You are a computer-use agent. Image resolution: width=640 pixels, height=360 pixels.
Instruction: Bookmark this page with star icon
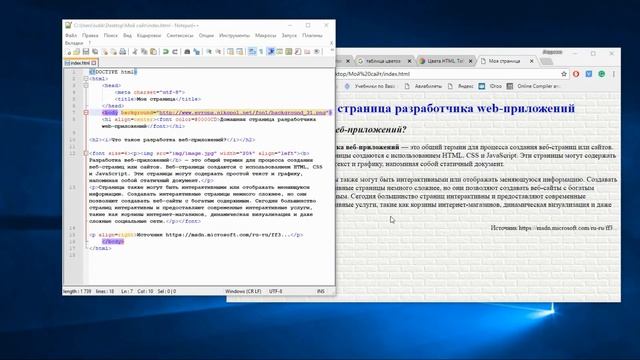pos(564,74)
